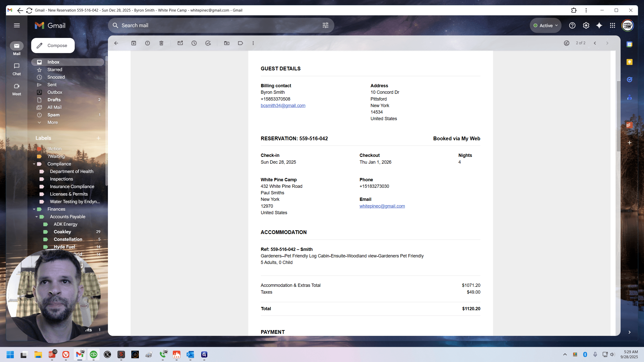Snooze this email with the clock icon

pos(194,43)
